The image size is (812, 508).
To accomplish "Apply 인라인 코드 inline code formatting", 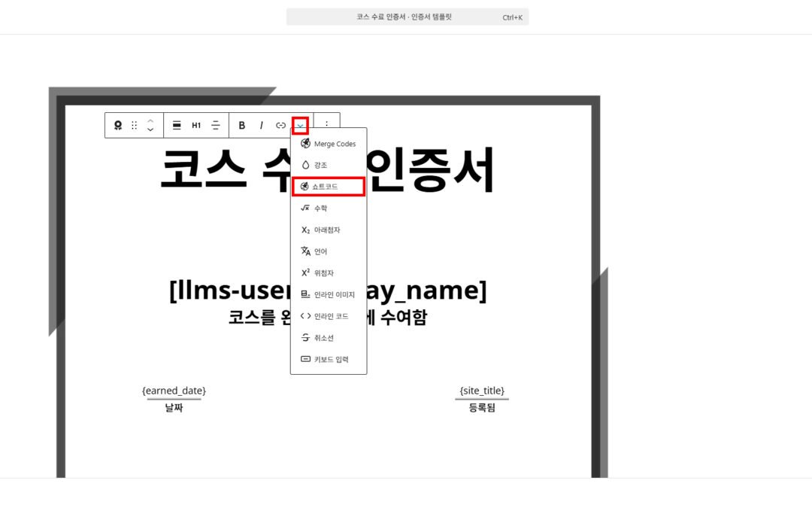I will pyautogui.click(x=329, y=316).
